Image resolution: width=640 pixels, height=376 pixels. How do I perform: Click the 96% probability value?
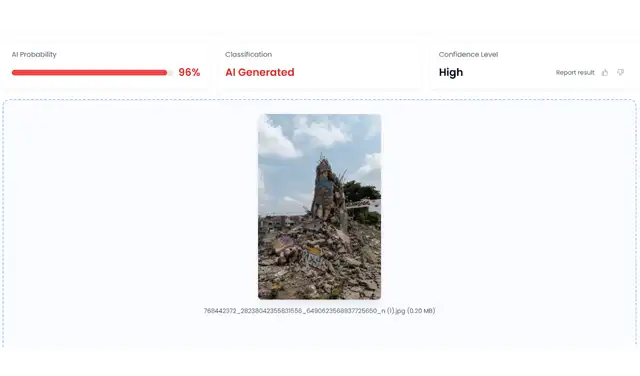point(189,72)
